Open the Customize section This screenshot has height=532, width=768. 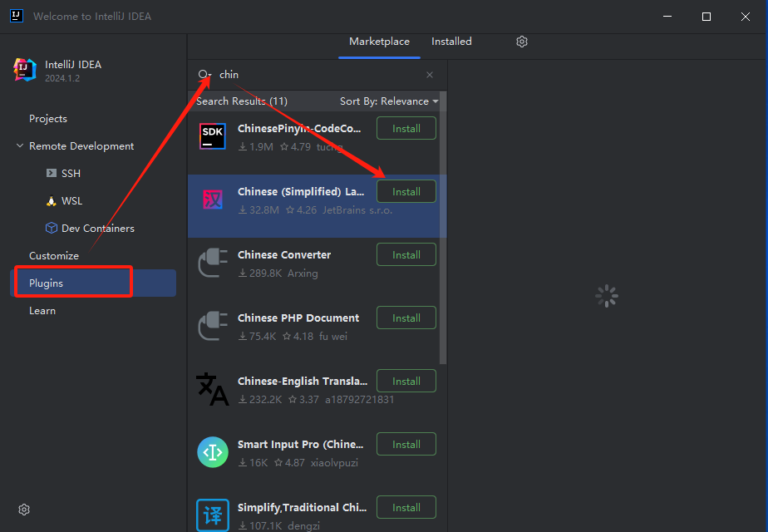(54, 256)
